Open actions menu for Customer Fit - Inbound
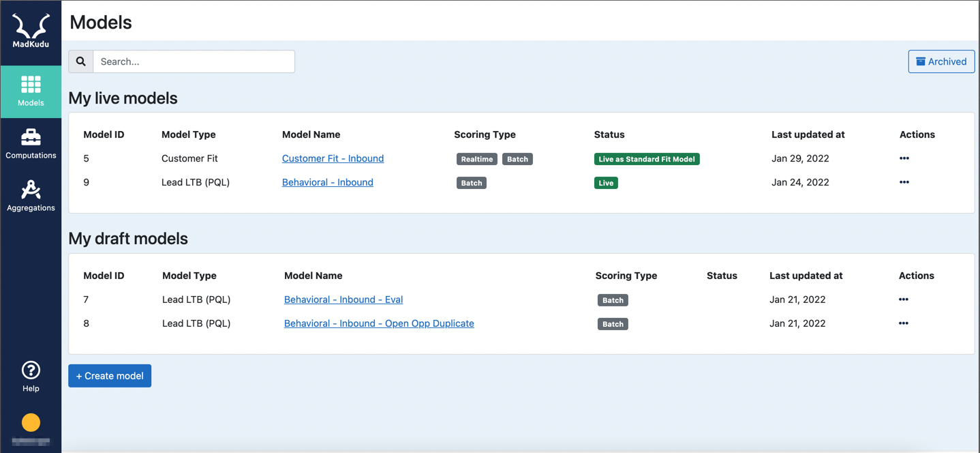The height and width of the screenshot is (453, 980). (x=904, y=158)
